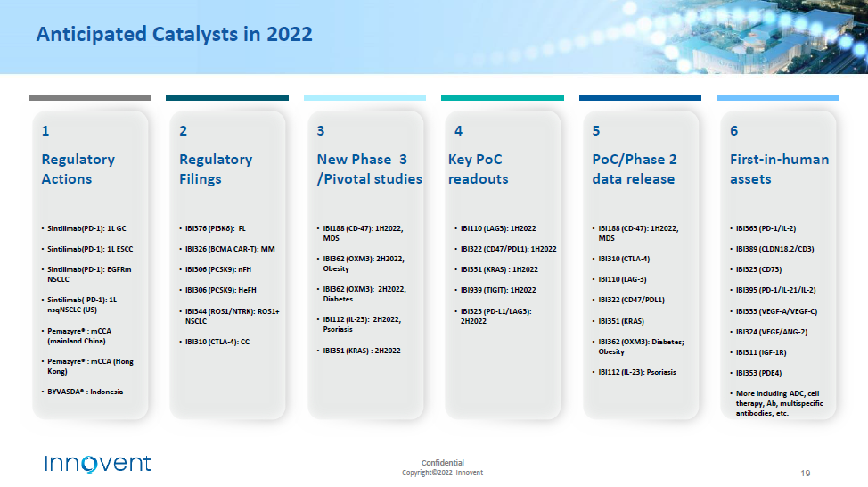The height and width of the screenshot is (487, 868).
Task: Click the 'Confidential' footer text
Action: (443, 463)
